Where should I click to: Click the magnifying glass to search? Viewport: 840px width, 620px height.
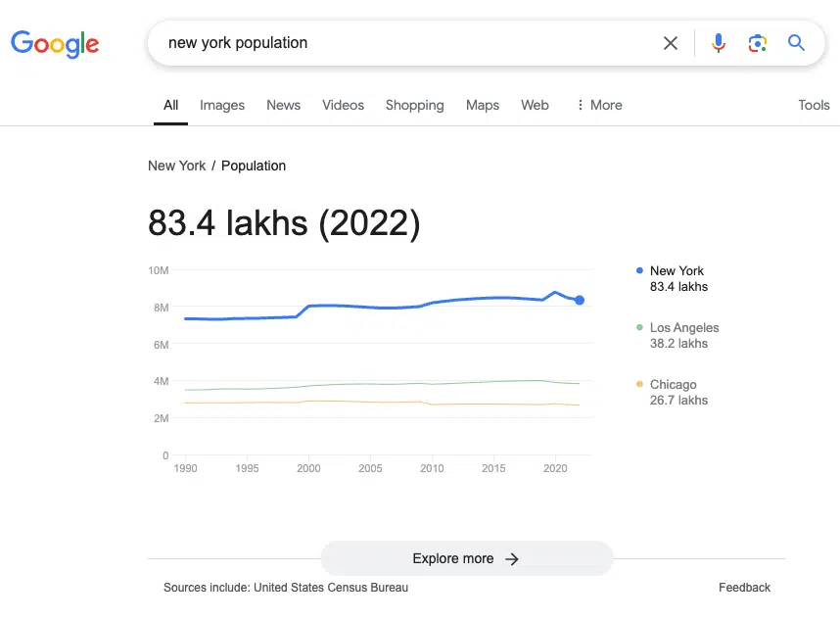click(796, 43)
